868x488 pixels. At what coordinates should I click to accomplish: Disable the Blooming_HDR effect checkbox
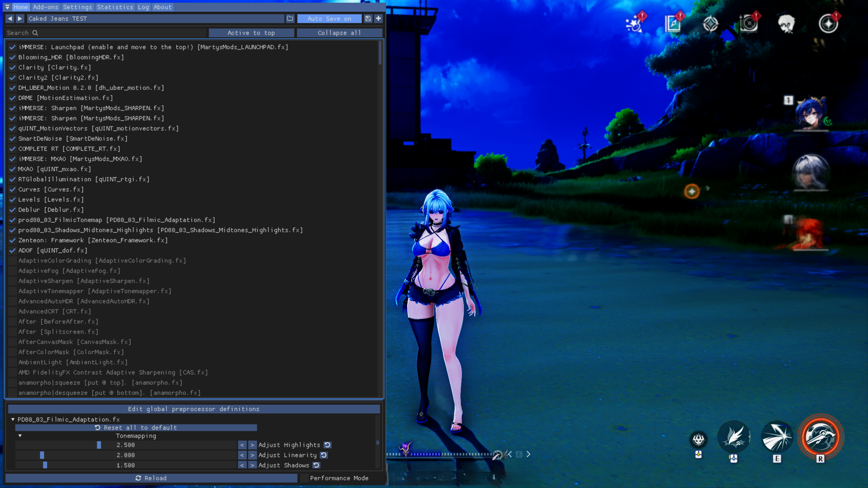[13, 57]
